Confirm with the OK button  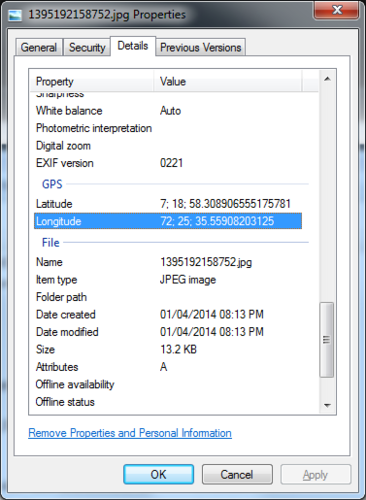[158, 474]
